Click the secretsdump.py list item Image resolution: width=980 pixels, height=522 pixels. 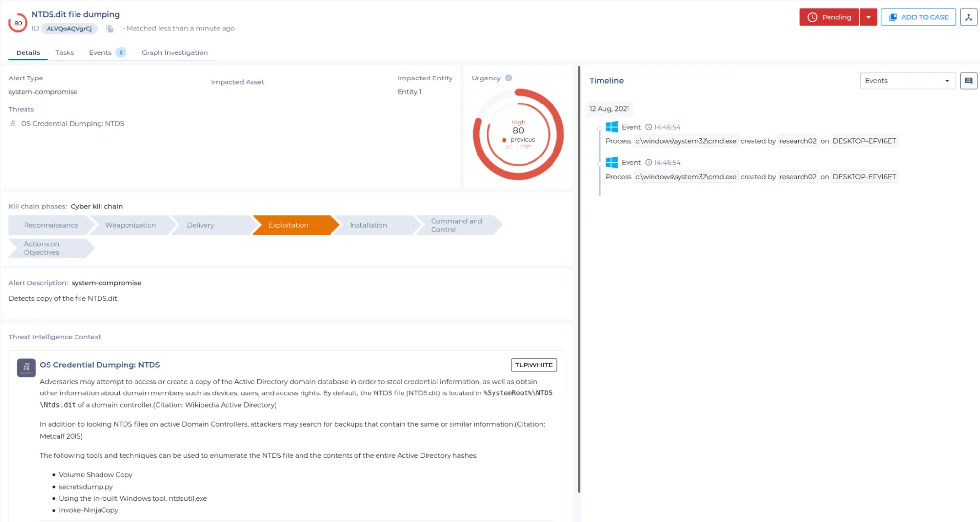pyautogui.click(x=86, y=487)
